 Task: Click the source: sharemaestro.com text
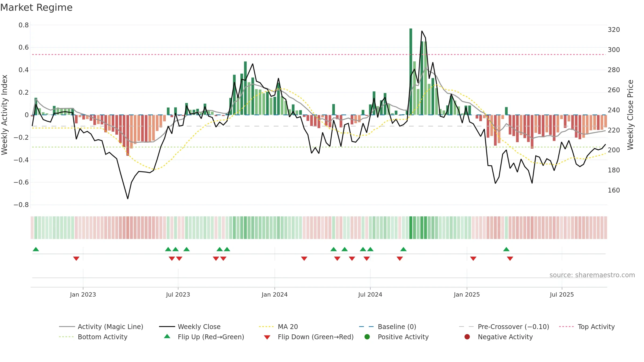point(592,275)
